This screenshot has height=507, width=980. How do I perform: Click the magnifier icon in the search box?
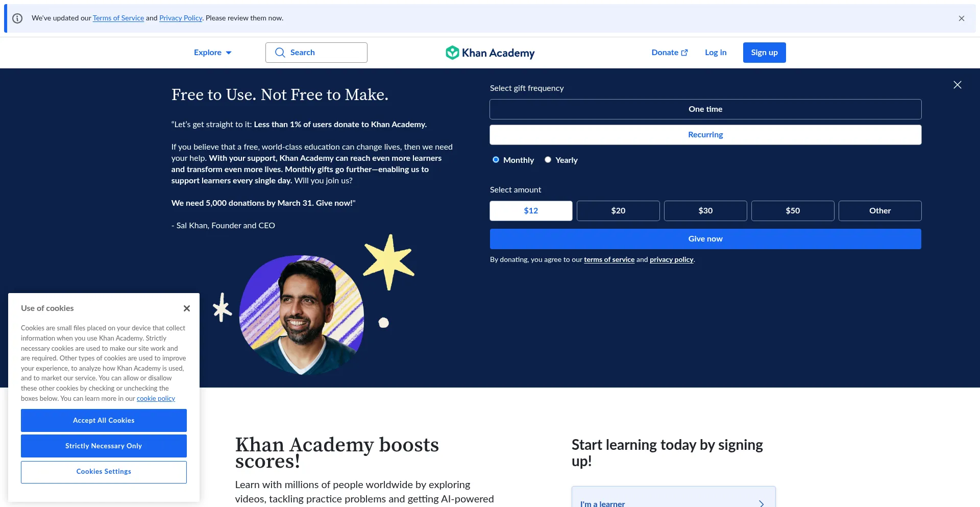click(280, 53)
